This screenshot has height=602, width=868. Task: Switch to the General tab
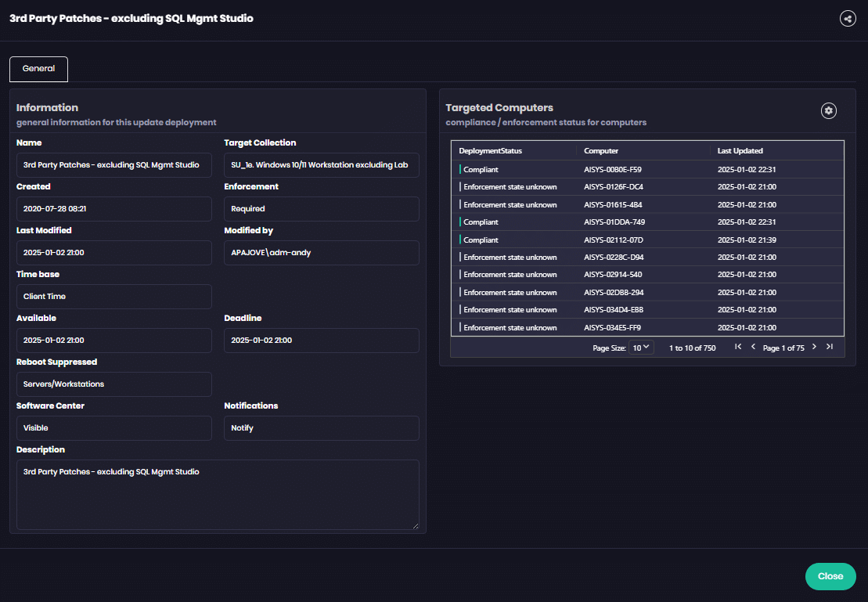[x=38, y=69]
